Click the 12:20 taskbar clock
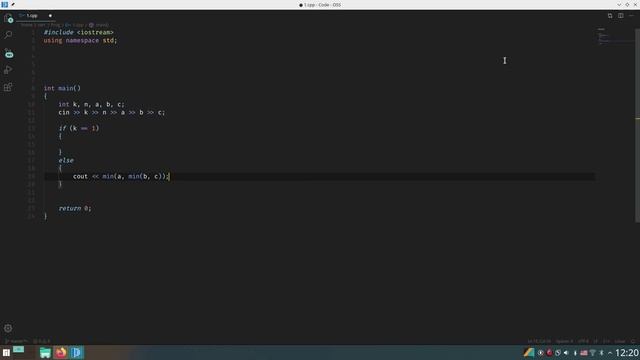640x360 pixels. coord(627,353)
